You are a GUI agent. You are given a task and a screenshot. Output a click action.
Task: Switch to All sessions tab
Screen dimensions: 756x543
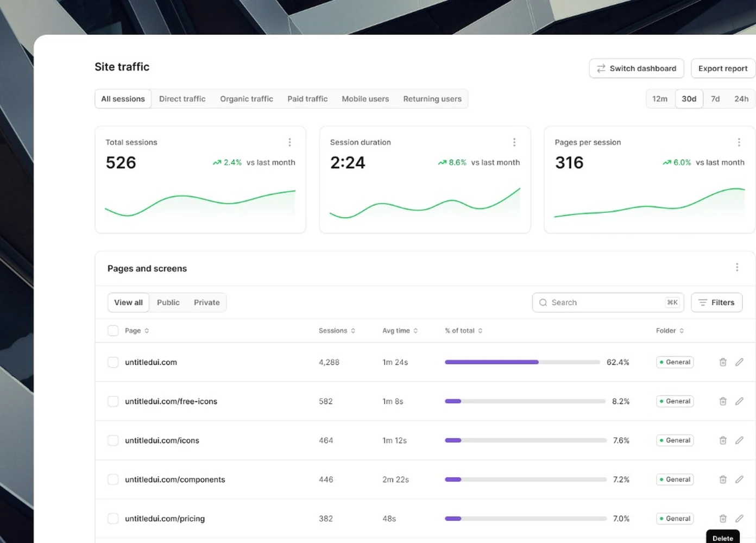(x=123, y=99)
